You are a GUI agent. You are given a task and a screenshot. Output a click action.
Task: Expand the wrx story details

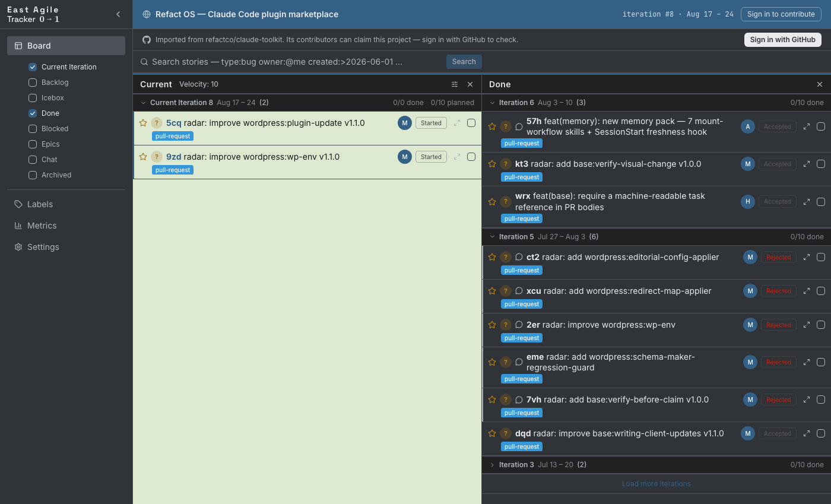(807, 201)
